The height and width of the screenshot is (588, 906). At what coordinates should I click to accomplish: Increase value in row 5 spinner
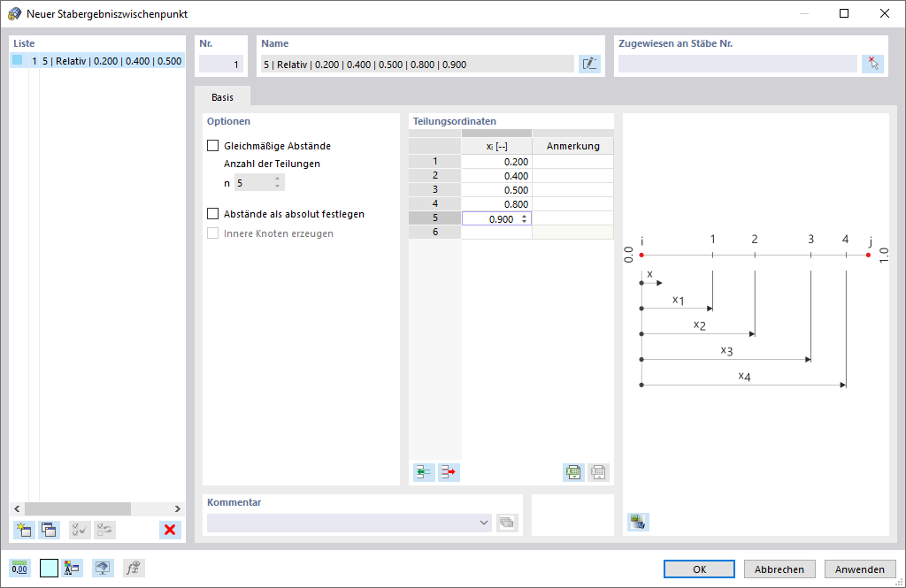(x=524, y=216)
